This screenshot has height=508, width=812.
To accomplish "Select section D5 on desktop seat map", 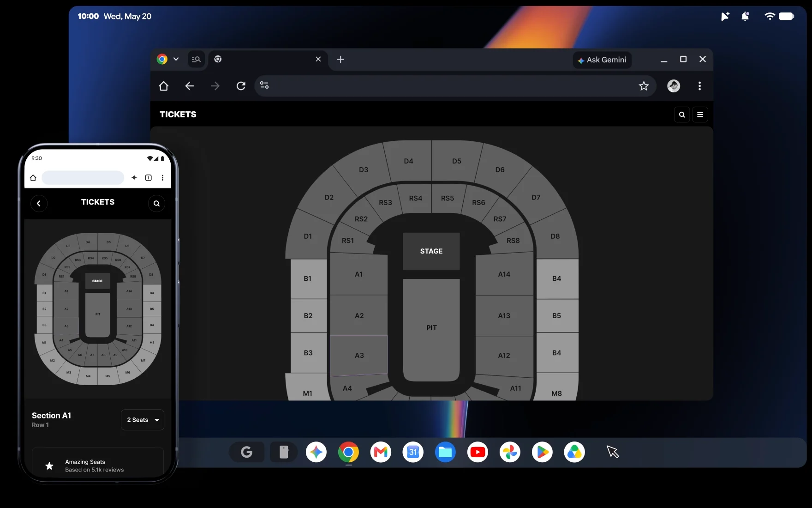I will (x=457, y=161).
